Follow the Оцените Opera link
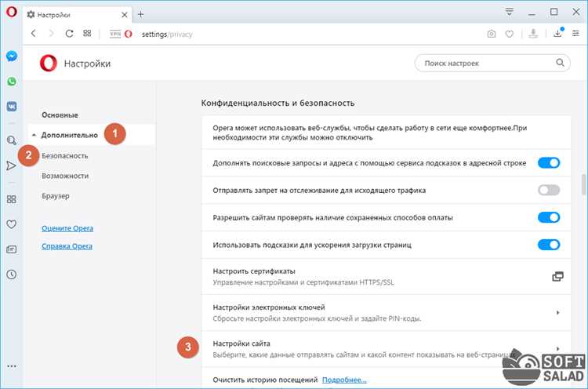 click(67, 228)
